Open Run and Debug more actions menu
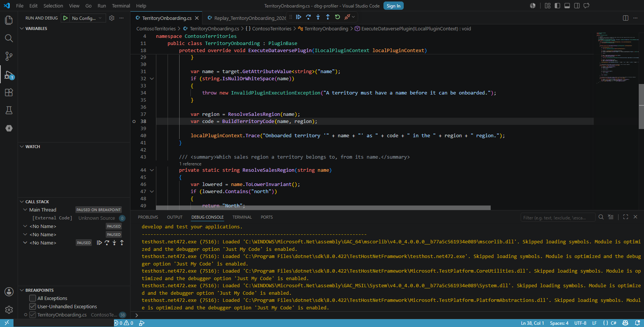The image size is (644, 327). click(121, 18)
